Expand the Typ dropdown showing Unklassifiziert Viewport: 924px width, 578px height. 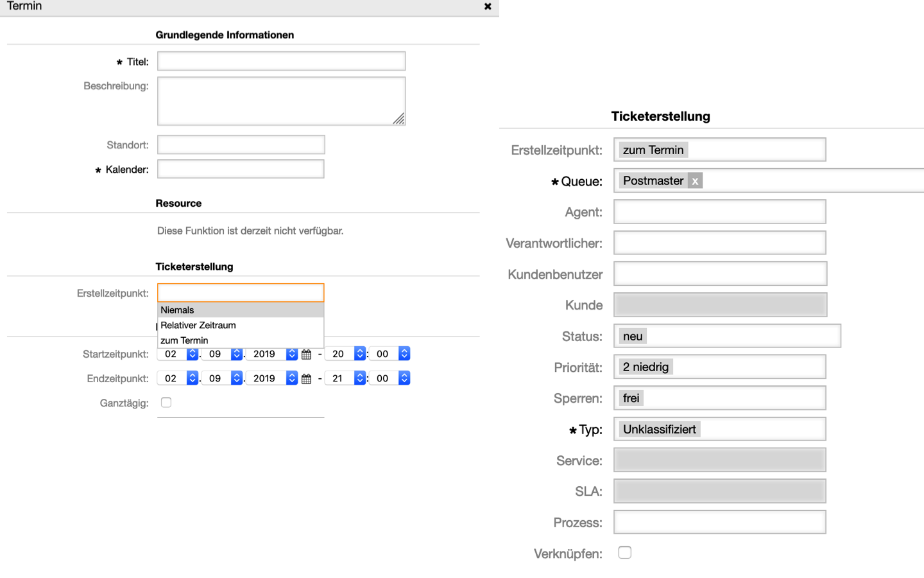[719, 430]
